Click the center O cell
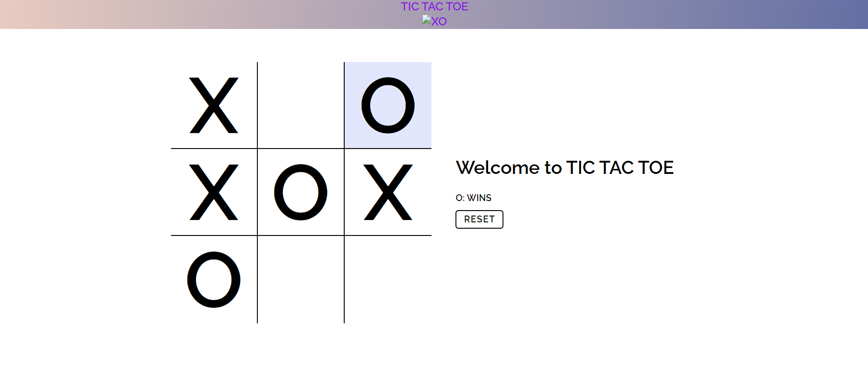Image resolution: width=868 pixels, height=389 pixels. tap(301, 192)
